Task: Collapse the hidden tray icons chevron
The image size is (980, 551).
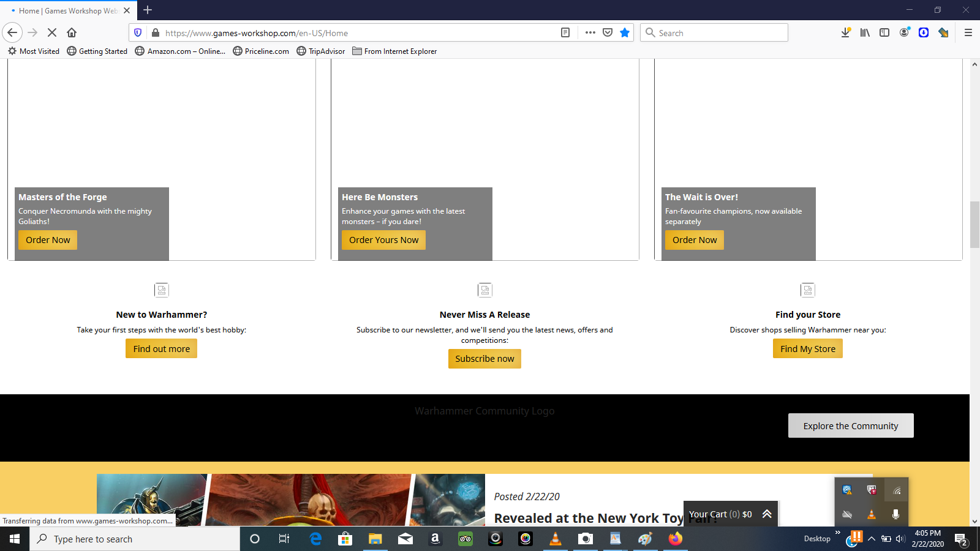Action: pos(872,539)
